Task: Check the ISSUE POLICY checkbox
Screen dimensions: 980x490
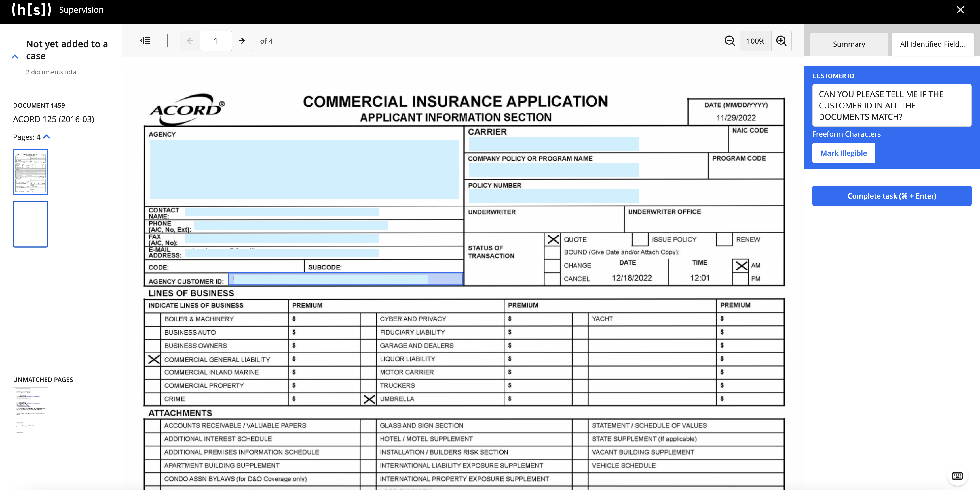Action: [640, 240]
